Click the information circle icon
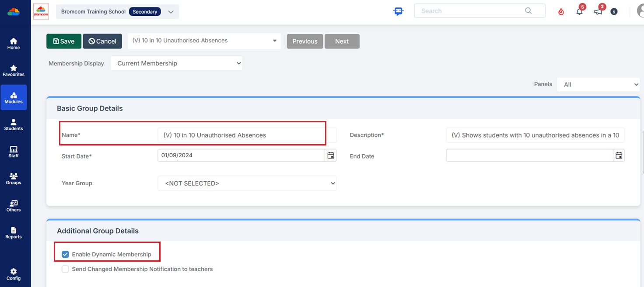 click(614, 12)
